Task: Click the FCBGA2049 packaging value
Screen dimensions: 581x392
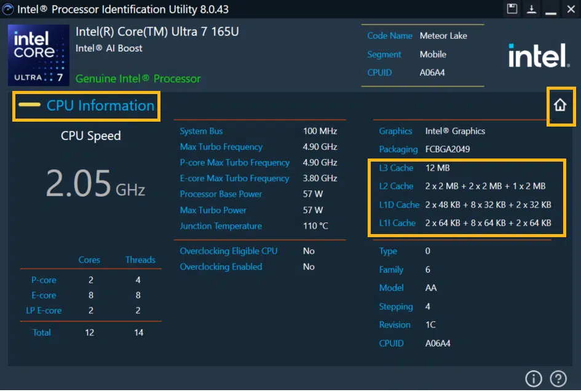Action: 448,149
